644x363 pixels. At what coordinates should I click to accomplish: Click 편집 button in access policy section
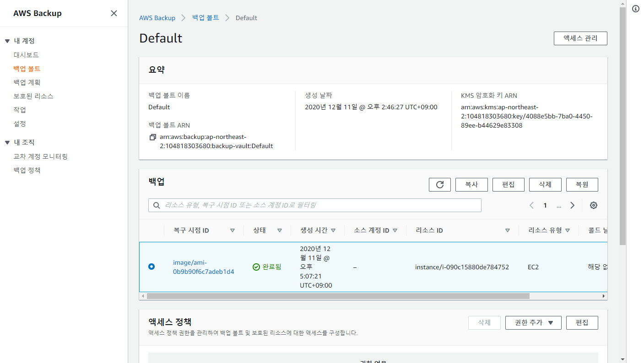click(x=582, y=323)
